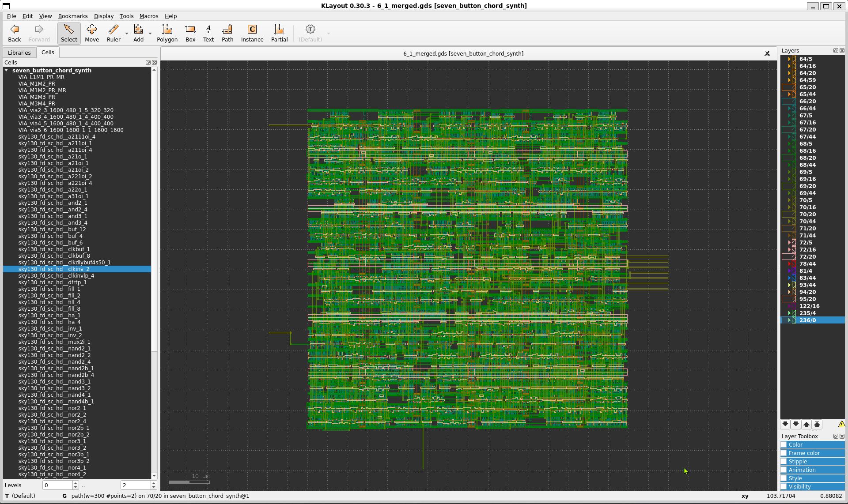Switch to the Libraries tab

(19, 53)
